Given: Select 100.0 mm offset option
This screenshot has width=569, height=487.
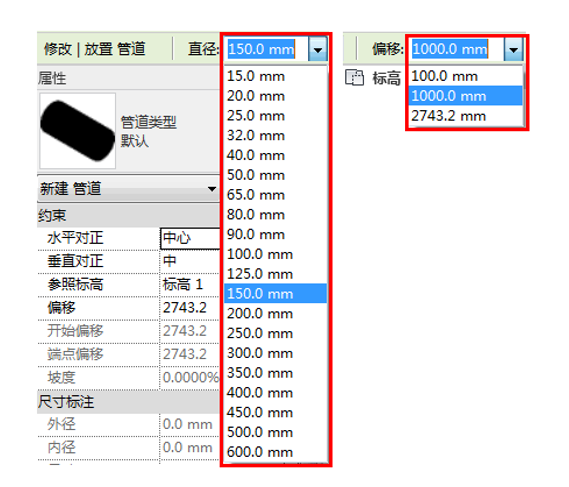Looking at the screenshot, I should tap(466, 76).
